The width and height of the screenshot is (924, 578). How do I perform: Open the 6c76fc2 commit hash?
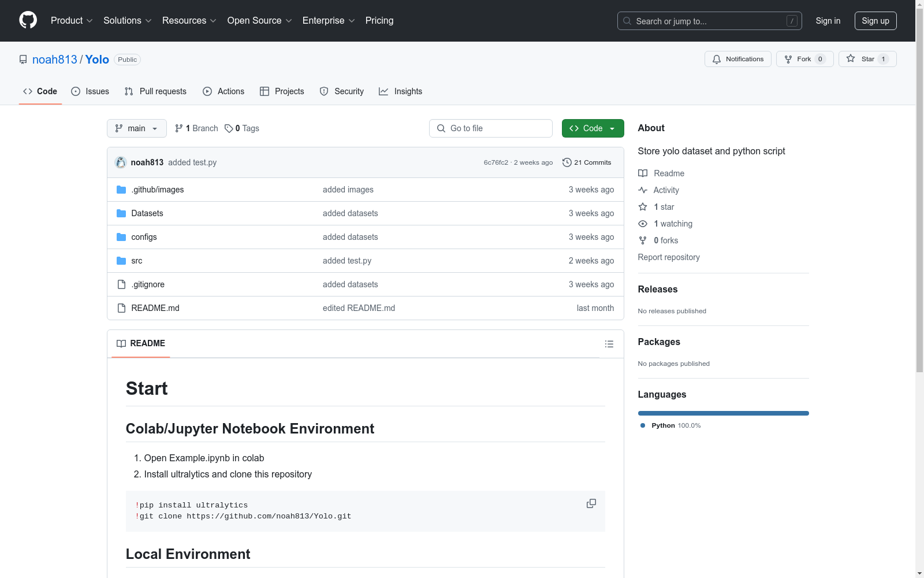(496, 162)
